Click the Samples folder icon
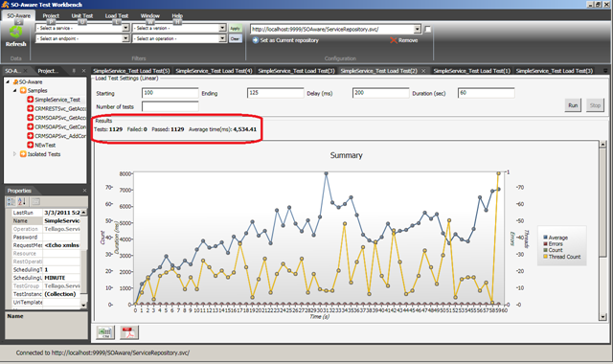The image size is (613, 364). pyautogui.click(x=23, y=90)
